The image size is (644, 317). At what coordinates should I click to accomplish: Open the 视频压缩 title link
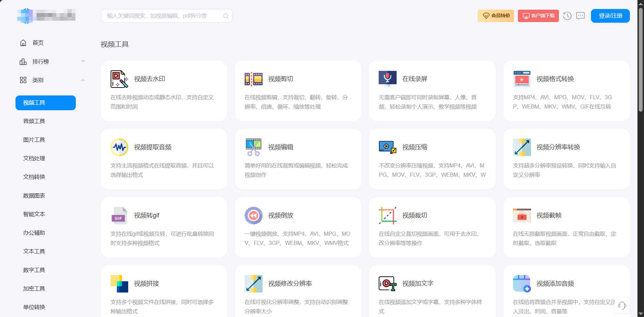click(x=415, y=147)
